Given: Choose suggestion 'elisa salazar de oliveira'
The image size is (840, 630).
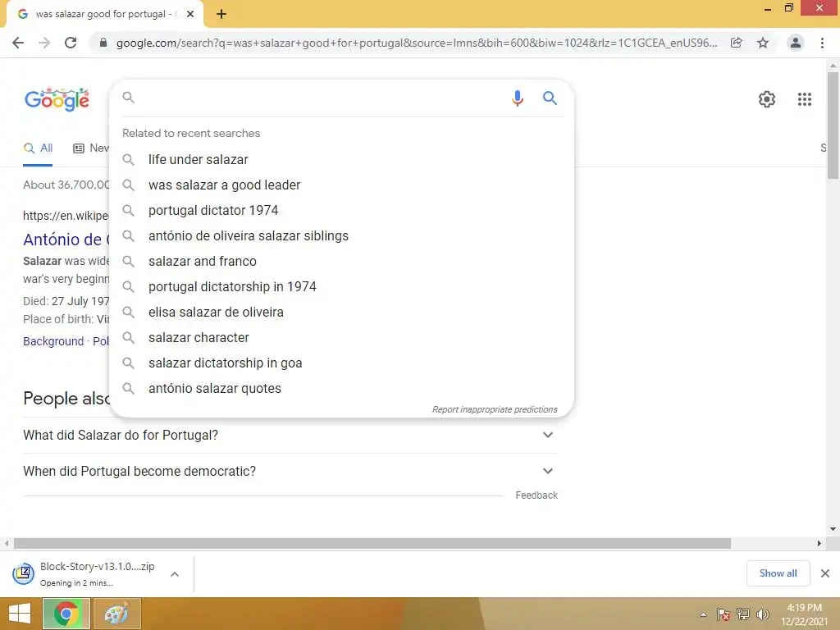Looking at the screenshot, I should (x=341, y=313).
